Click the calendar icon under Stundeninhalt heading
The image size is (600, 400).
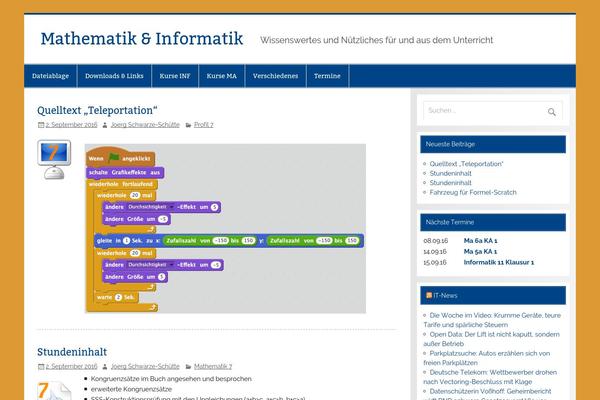[41, 366]
